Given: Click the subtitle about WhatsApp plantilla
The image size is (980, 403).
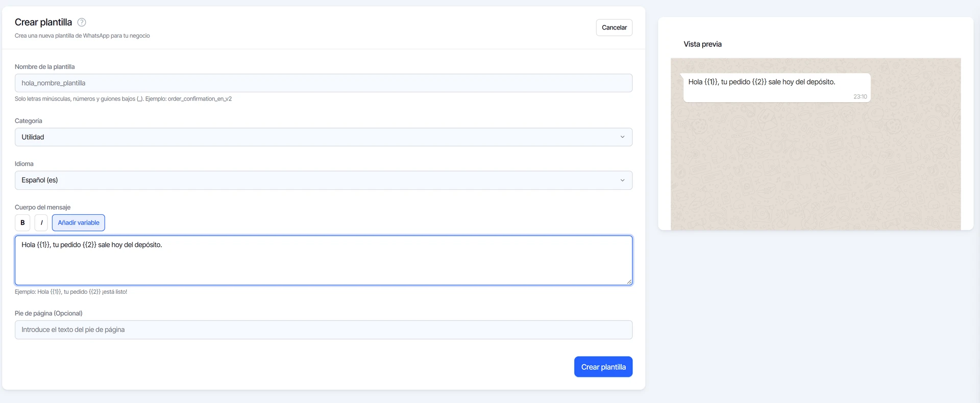Looking at the screenshot, I should (x=82, y=36).
